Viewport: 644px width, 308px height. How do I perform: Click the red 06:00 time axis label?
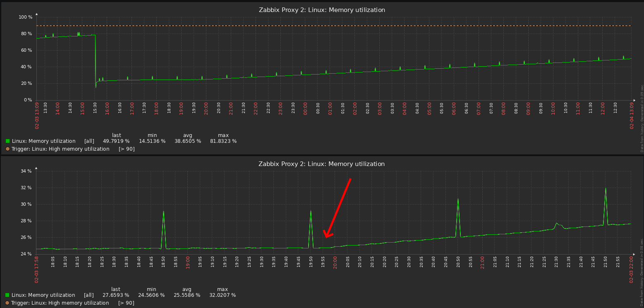454,108
